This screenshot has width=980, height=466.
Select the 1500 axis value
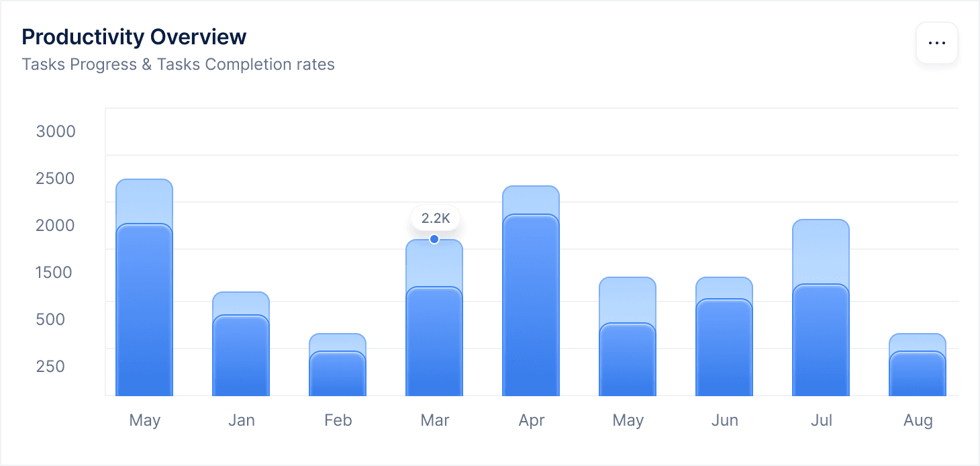point(56,273)
